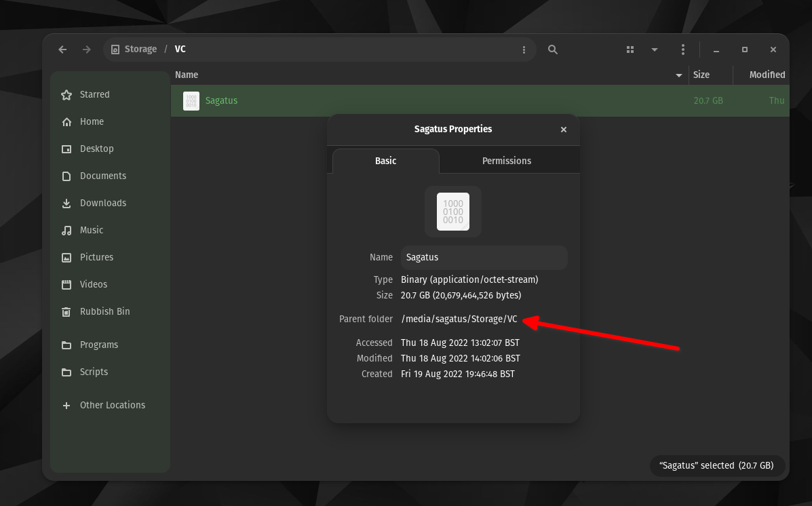812x506 pixels.
Task: Maximize the file manager window
Action: (x=745, y=50)
